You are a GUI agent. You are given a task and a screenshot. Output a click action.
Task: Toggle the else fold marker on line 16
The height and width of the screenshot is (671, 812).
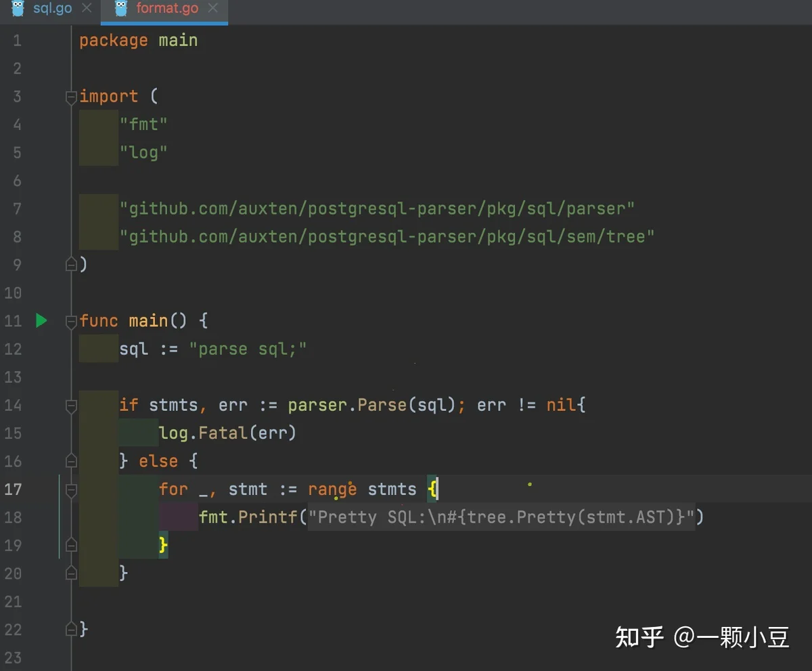pos(71,461)
